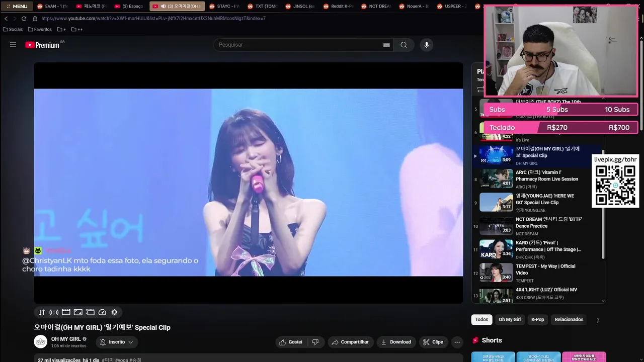Play YOUNGJAE 'HERE WE GO' Special Live Clip

536,202
